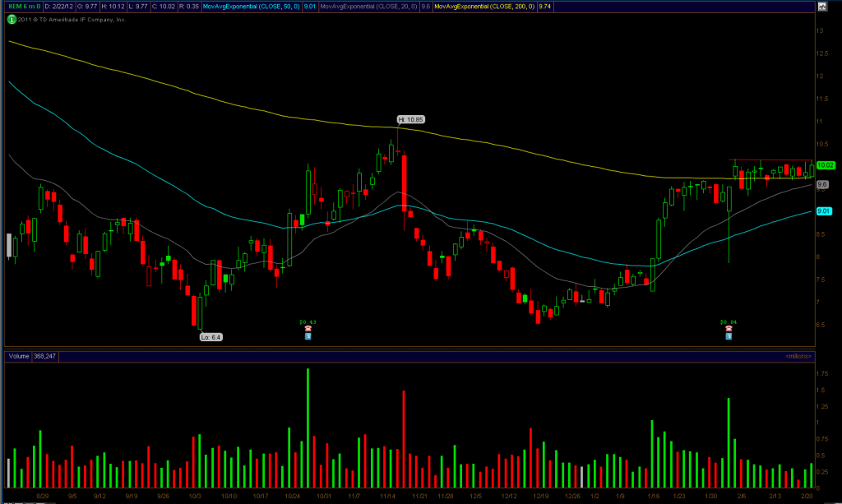
Task: Select the MovAvgExponential (CLOSE, 200, 0) study label
Action: (483, 7)
